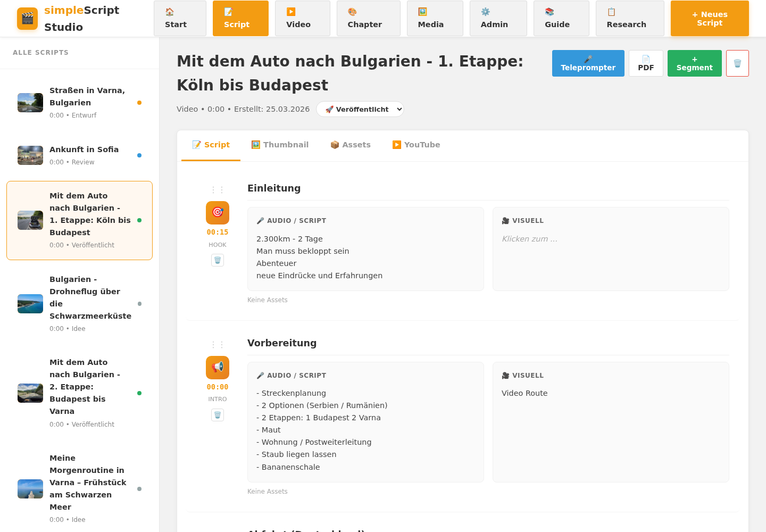Open the Video section
766x532 pixels.
point(303,19)
